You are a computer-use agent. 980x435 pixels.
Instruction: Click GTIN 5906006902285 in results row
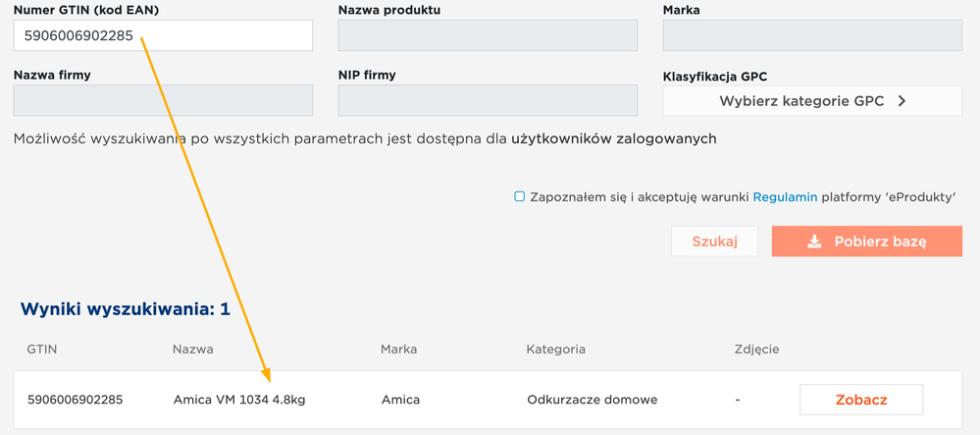click(x=76, y=400)
